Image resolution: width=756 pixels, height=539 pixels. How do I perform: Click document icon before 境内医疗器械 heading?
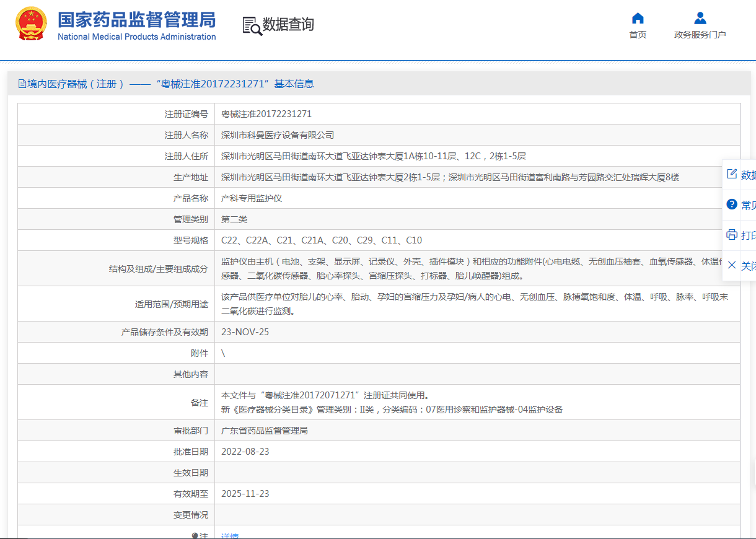click(22, 84)
